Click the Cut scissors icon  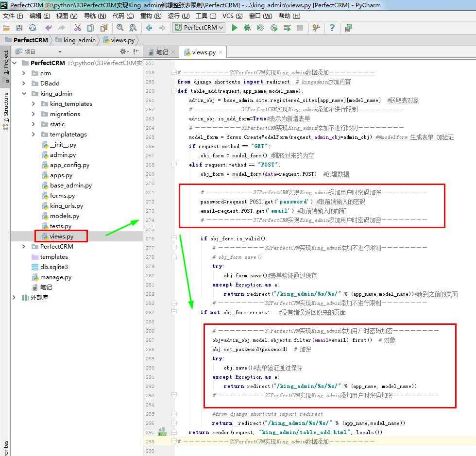coord(78,28)
